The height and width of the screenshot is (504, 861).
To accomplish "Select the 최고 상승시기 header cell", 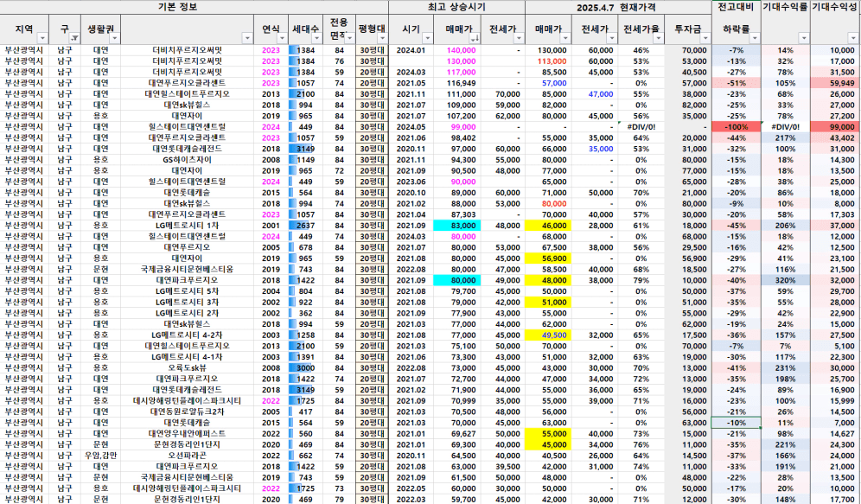I will pyautogui.click(x=456, y=7).
